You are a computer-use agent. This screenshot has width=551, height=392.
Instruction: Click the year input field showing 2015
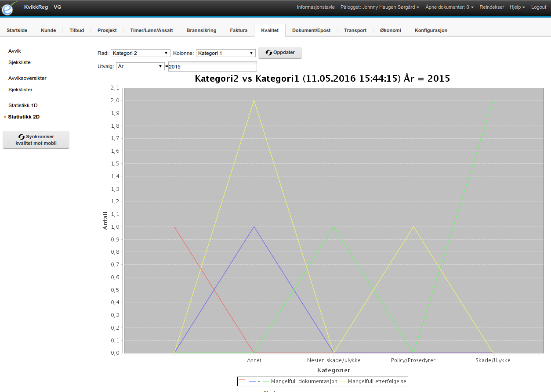tap(213, 67)
